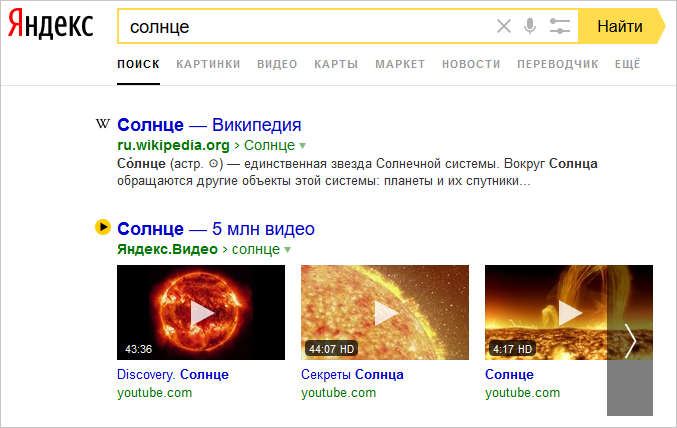Open the Маркет tab
Screen dimensions: 677x428
[400, 64]
